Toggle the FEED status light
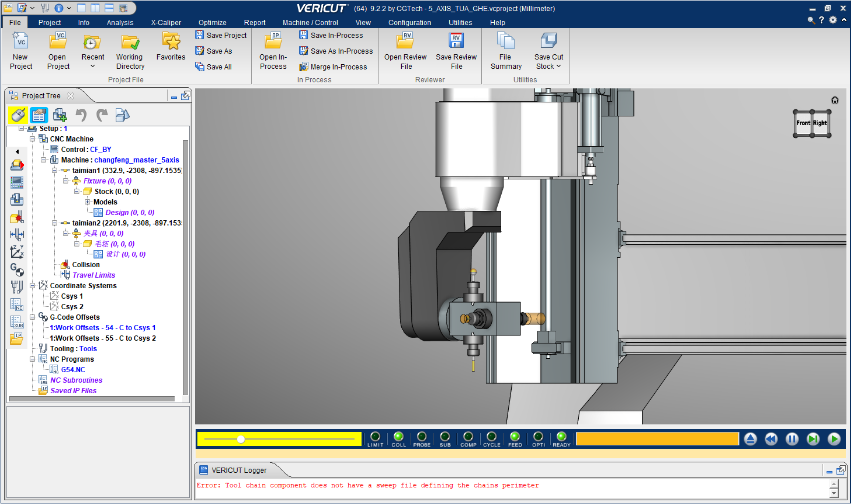This screenshot has width=851, height=504. point(515,436)
